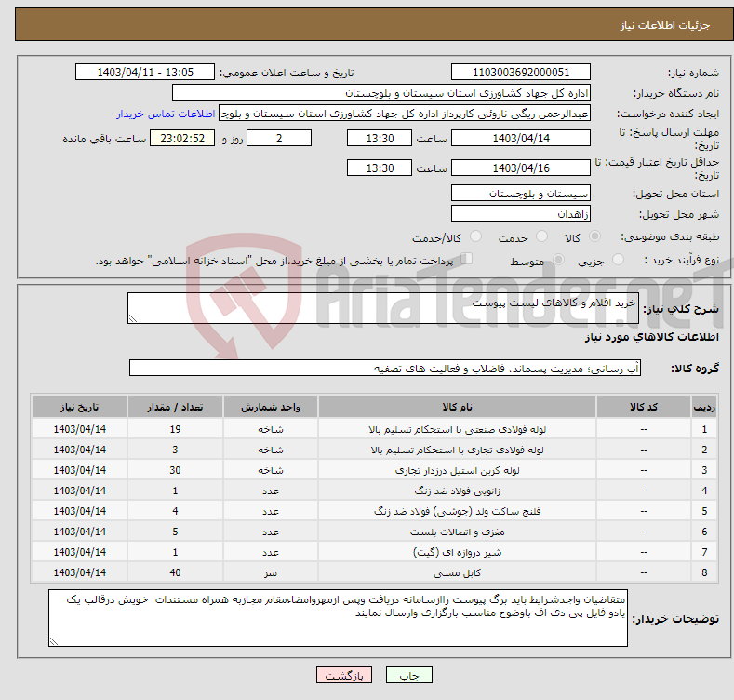Click the price validity date 1403/04/16 field
Viewport: 734px width, 700px height.
pyautogui.click(x=521, y=168)
